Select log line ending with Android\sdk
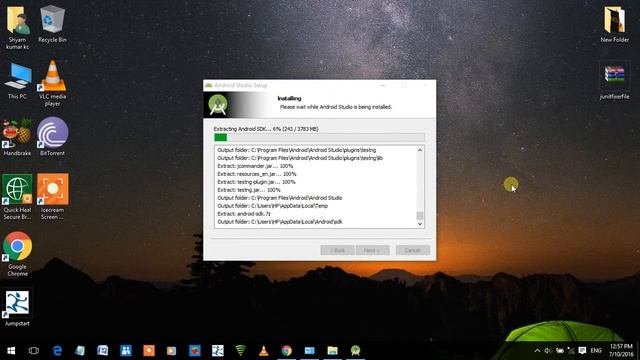This screenshot has height=360, width=640. click(280, 222)
